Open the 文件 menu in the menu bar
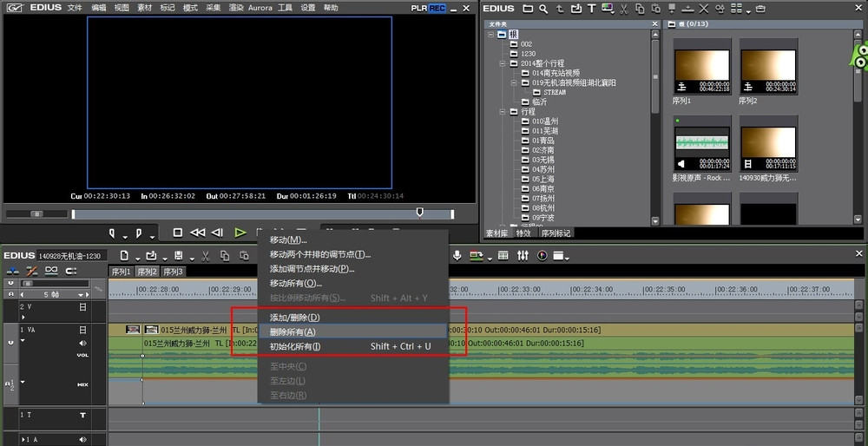Screen dimensions: 868x446 (x=75, y=8)
